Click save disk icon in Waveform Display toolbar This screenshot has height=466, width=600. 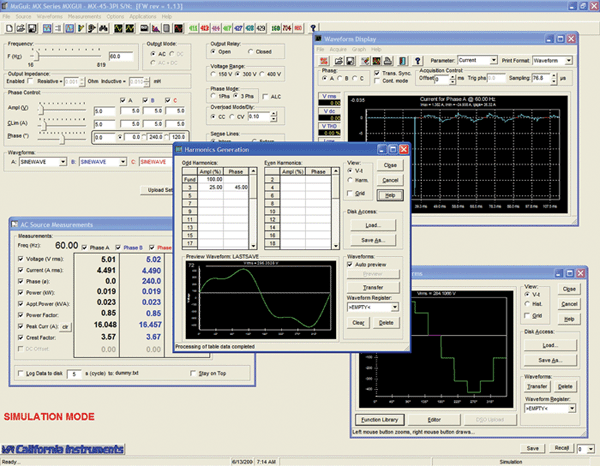click(350, 61)
